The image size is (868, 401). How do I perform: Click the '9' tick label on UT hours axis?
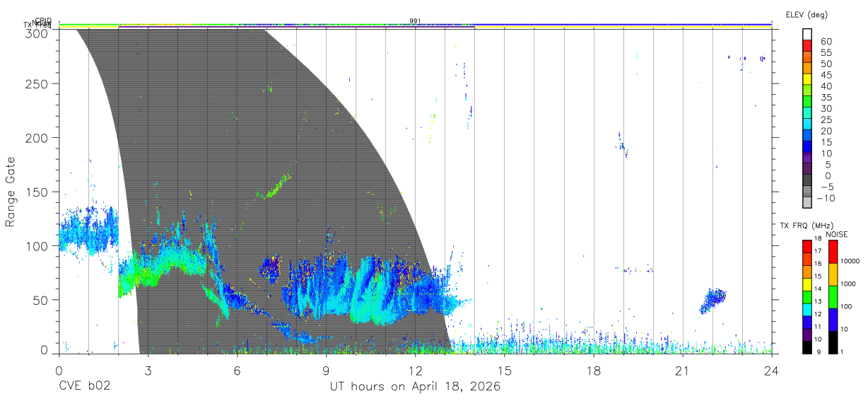tap(326, 370)
